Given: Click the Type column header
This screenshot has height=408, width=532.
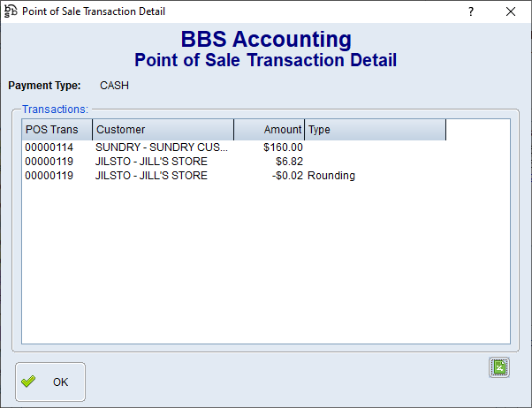Looking at the screenshot, I should pyautogui.click(x=375, y=130).
